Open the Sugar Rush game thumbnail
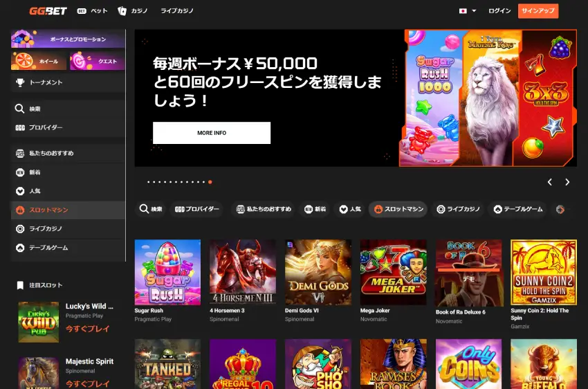This screenshot has height=389, width=588. pyautogui.click(x=167, y=272)
